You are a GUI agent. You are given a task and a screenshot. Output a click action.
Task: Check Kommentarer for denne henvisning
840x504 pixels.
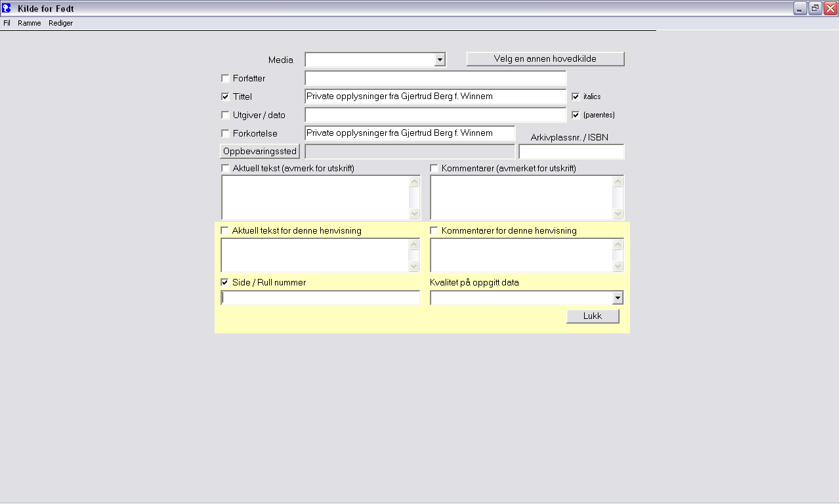434,231
